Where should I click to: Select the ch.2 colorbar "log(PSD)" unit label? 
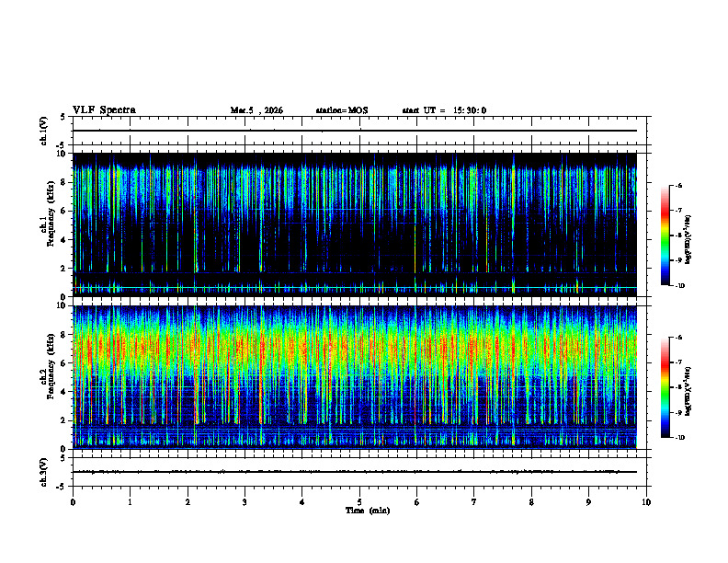click(x=688, y=391)
